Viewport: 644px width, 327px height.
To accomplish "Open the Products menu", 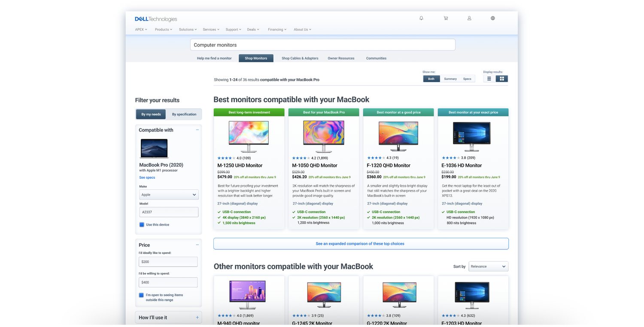I will point(164,30).
